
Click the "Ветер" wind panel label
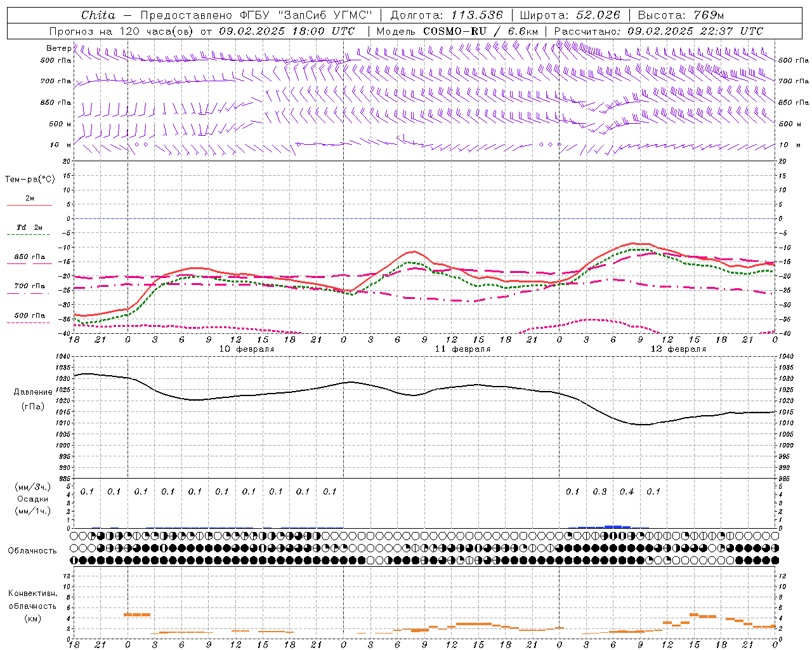[58, 48]
